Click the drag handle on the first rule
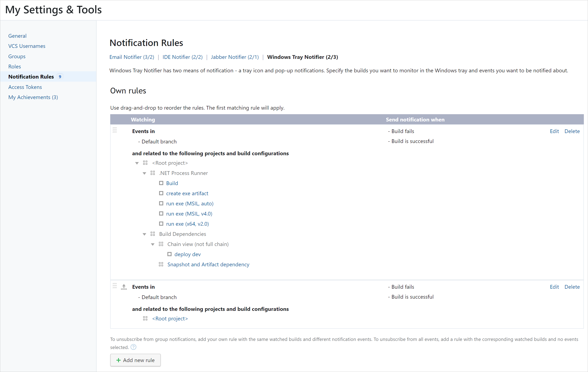588x372 pixels. point(115,130)
